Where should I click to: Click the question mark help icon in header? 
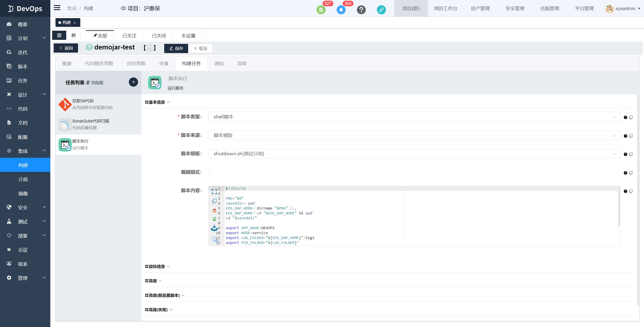361,10
